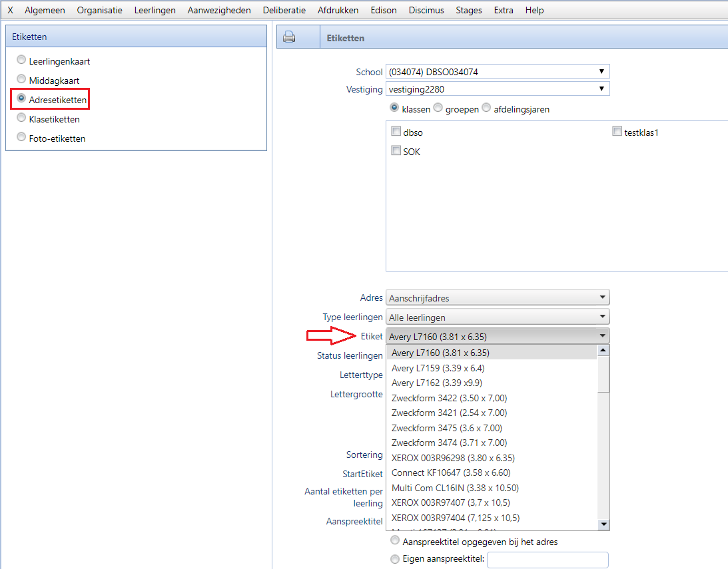Expand the Vestiging dropdown
The height and width of the screenshot is (569, 728).
497,89
